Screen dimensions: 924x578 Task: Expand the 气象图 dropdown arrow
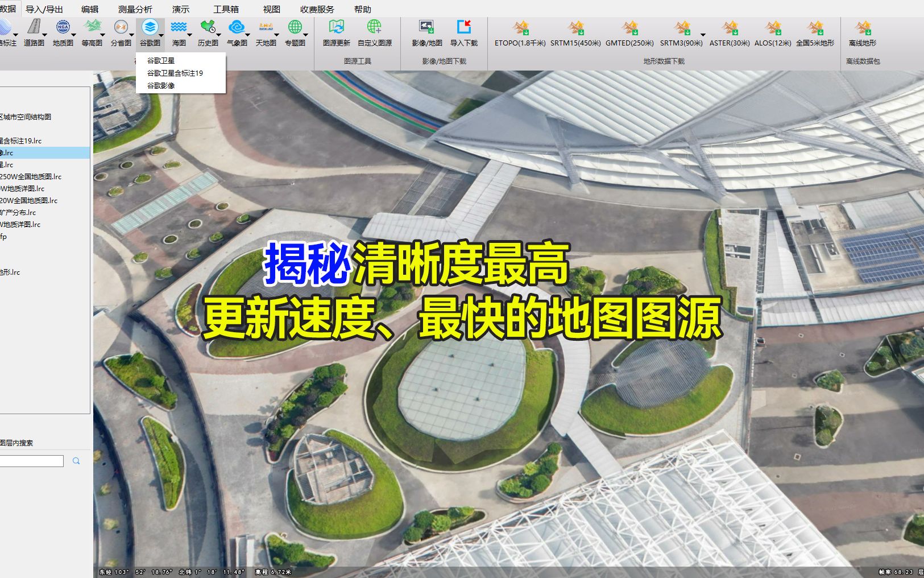tap(248, 35)
